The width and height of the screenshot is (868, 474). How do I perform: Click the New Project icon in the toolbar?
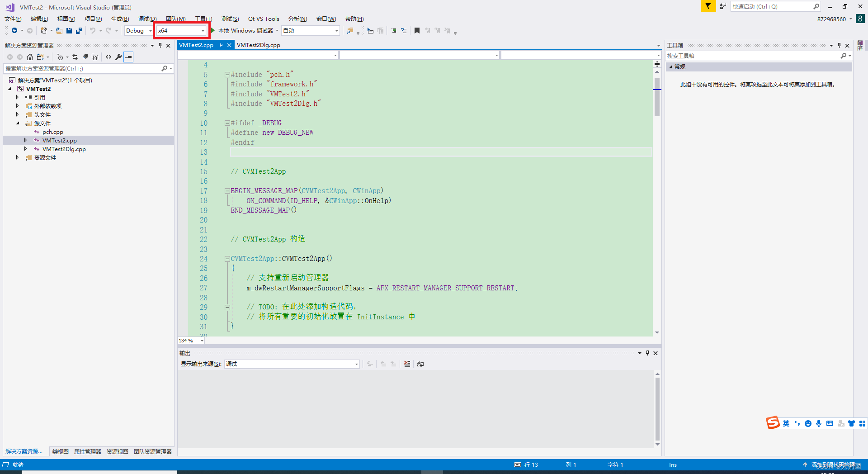[x=43, y=31]
